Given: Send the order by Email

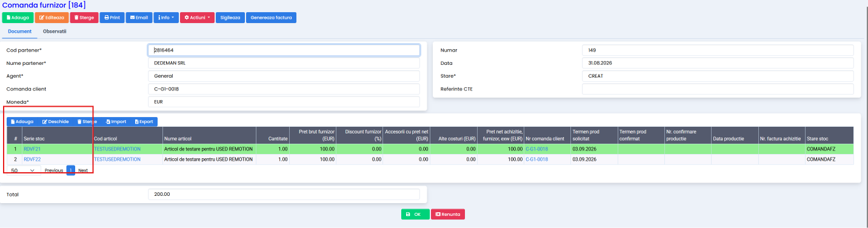Looking at the screenshot, I should 139,18.
